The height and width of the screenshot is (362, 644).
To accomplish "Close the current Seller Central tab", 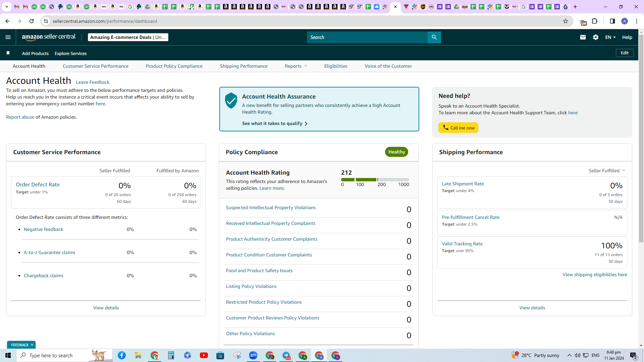I will coord(396,7).
